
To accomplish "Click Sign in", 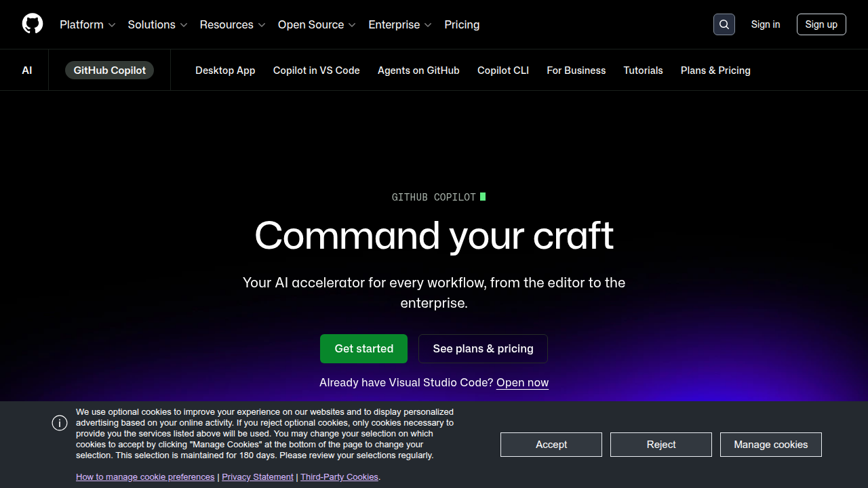I will (766, 24).
